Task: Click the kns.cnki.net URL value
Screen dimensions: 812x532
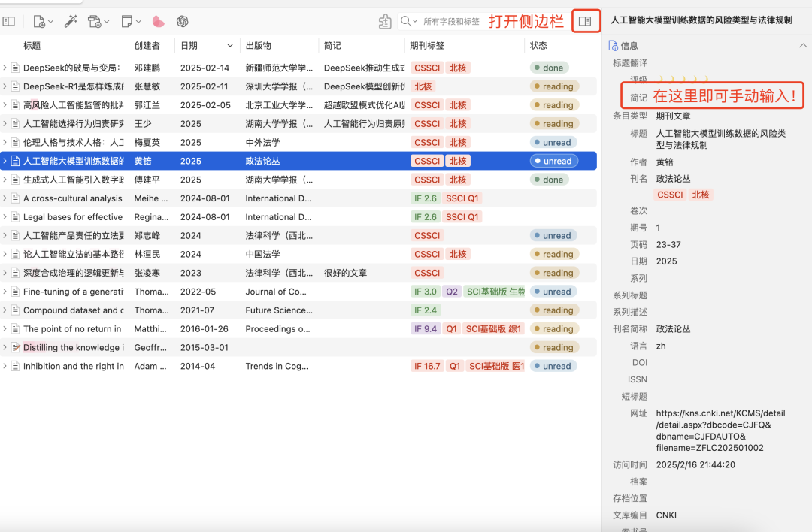Action: coord(720,431)
